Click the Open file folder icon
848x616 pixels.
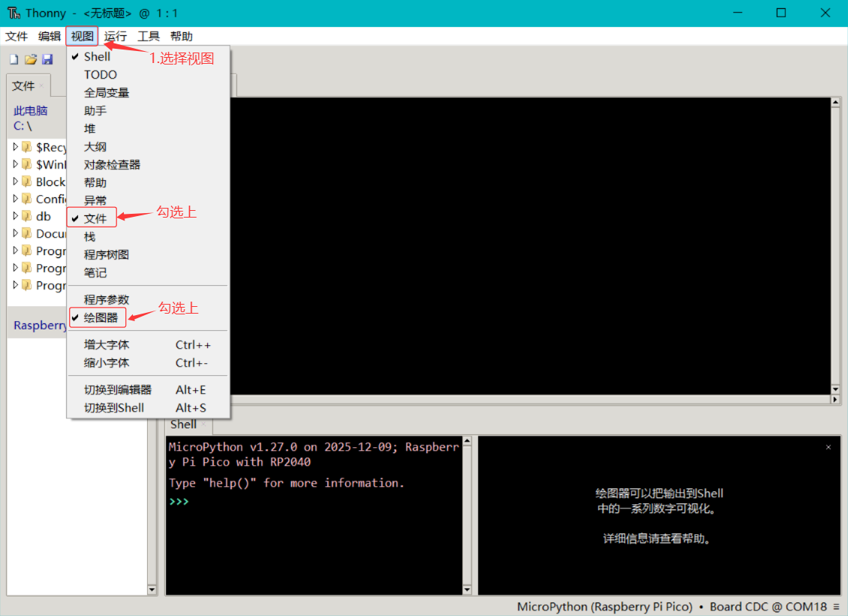(31, 59)
